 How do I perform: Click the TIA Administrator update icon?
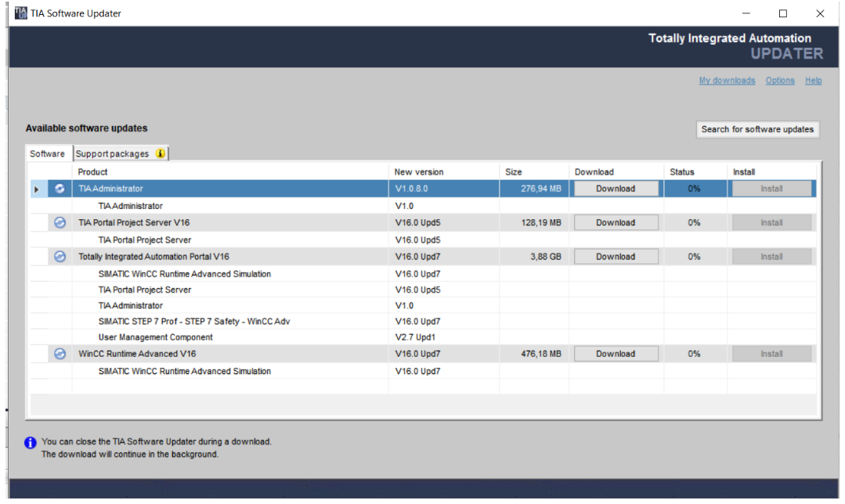60,189
